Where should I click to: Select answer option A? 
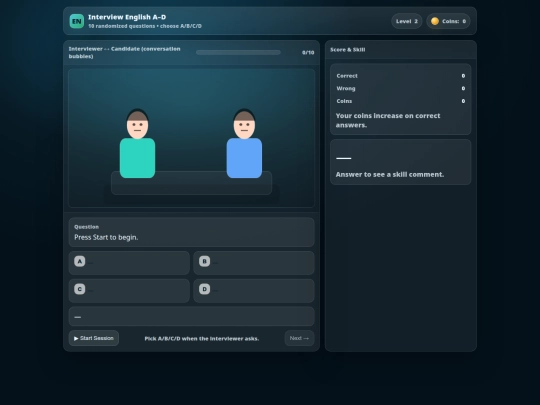tap(129, 263)
